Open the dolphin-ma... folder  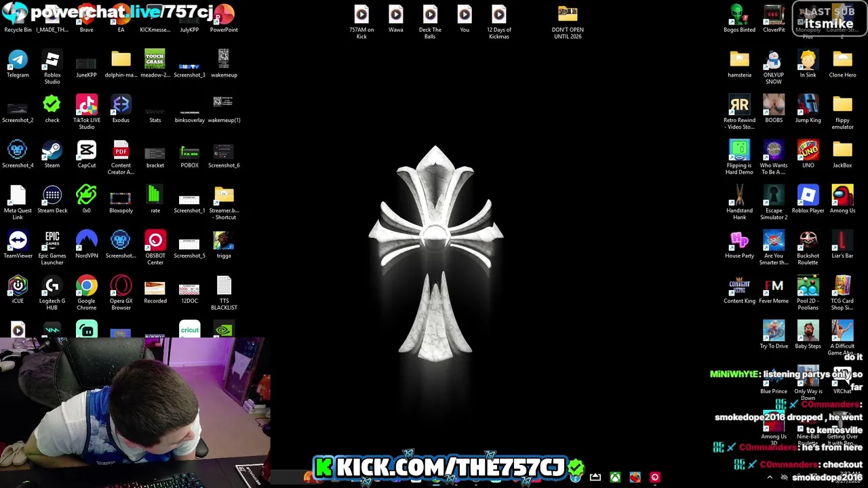tap(121, 64)
